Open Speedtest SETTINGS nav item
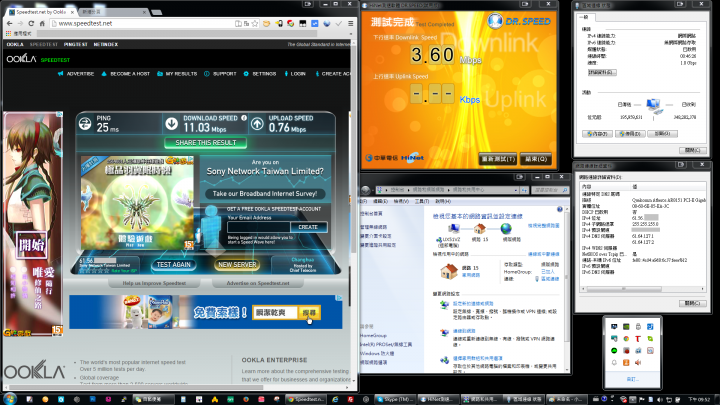Image resolution: width=720 pixels, height=405 pixels. (x=260, y=73)
